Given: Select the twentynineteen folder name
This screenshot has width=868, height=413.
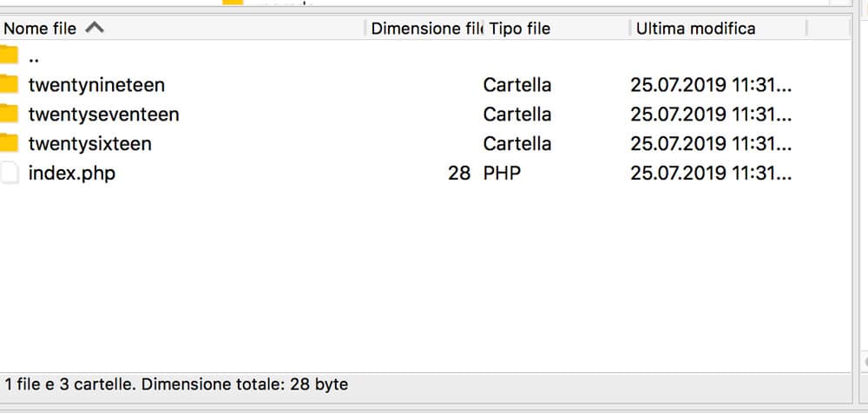Looking at the screenshot, I should click(x=97, y=85).
